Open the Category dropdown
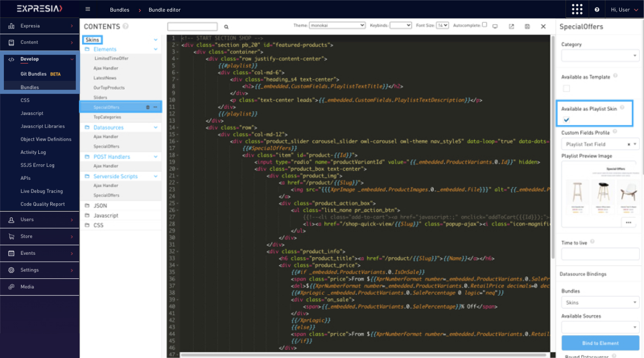Viewport: 644px width, 358px height. click(x=600, y=56)
